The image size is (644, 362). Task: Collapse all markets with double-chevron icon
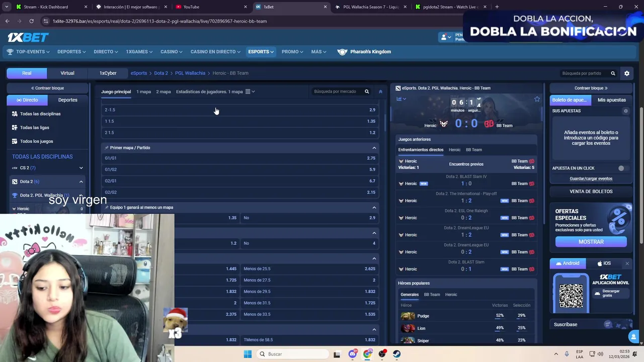[x=380, y=92]
